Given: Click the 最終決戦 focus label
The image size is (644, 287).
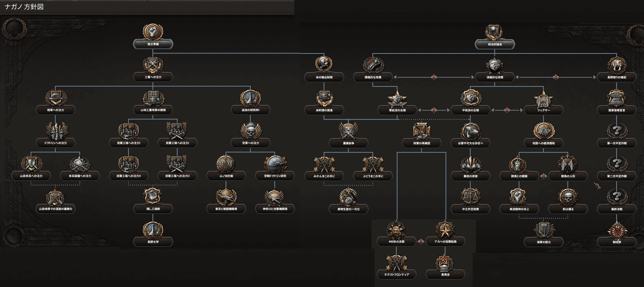Looking at the screenshot, I should point(617,209).
